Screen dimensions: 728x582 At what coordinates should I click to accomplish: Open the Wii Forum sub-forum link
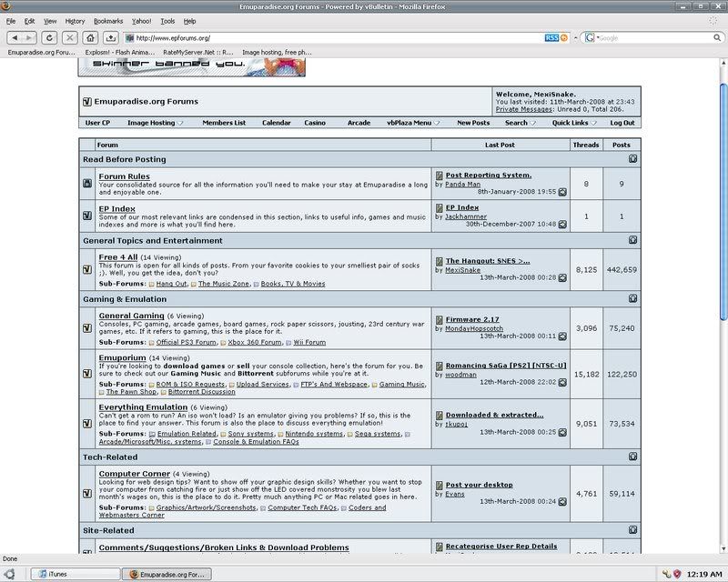click(309, 343)
